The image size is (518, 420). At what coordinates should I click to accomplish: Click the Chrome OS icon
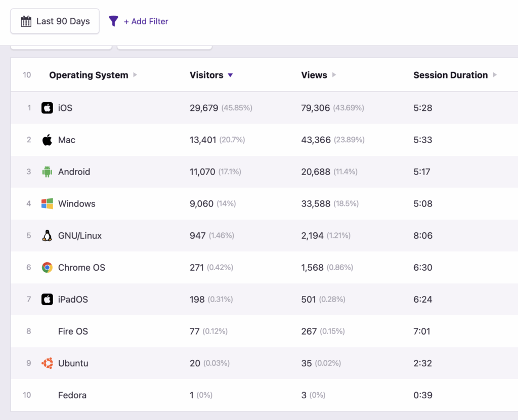click(47, 267)
